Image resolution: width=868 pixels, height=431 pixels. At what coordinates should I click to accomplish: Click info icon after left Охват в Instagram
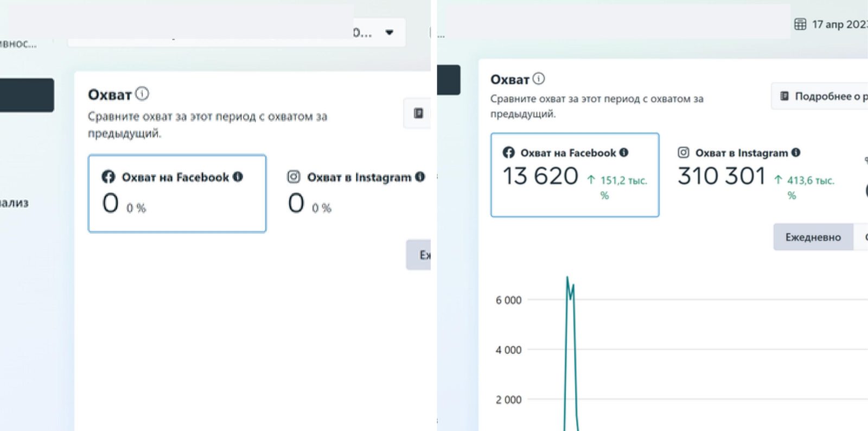click(420, 177)
